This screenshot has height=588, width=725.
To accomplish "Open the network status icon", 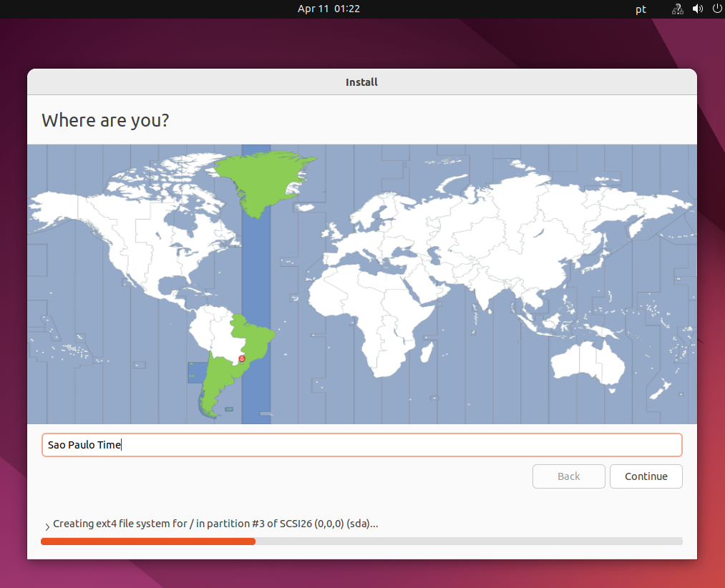I will pos(677,9).
